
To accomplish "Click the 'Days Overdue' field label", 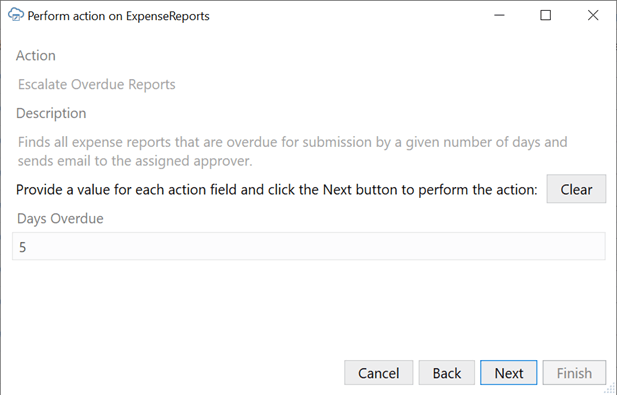I will pos(60,218).
